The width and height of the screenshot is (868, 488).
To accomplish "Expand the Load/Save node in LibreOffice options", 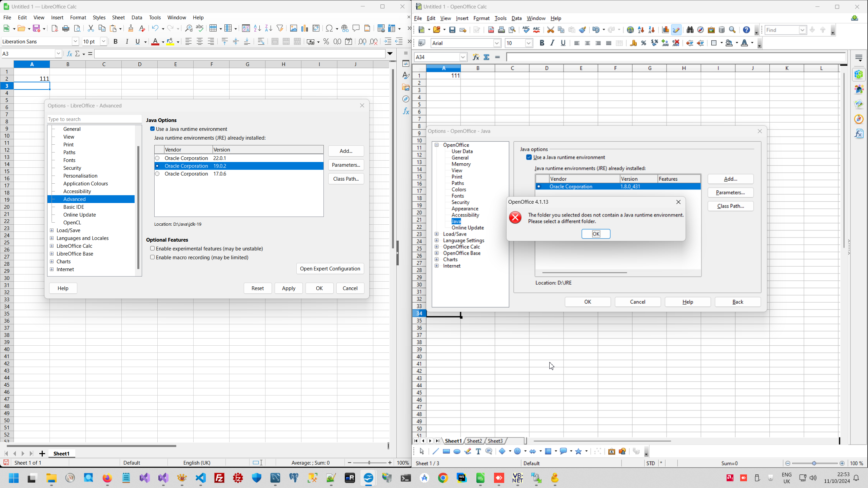I will pos(52,230).
